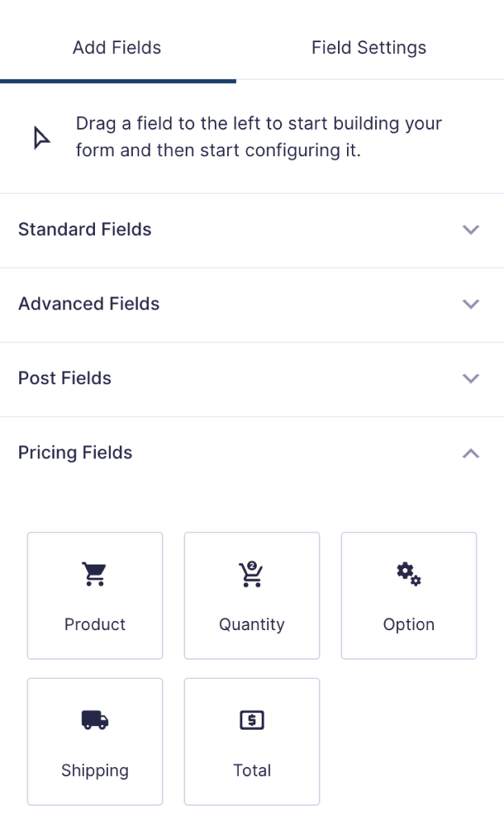Select the Total dollar bill icon

click(x=251, y=719)
